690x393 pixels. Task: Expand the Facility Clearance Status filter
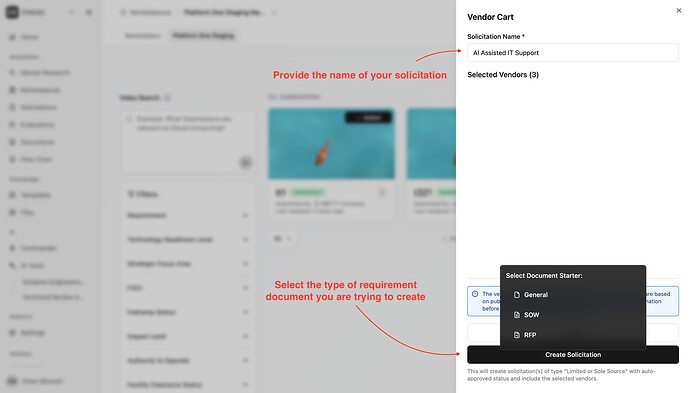[188, 385]
